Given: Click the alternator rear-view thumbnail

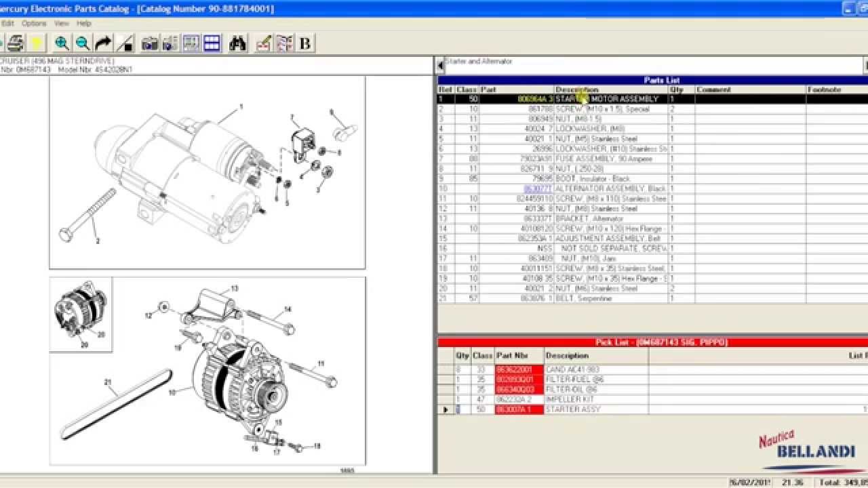Looking at the screenshot, I should tap(81, 314).
